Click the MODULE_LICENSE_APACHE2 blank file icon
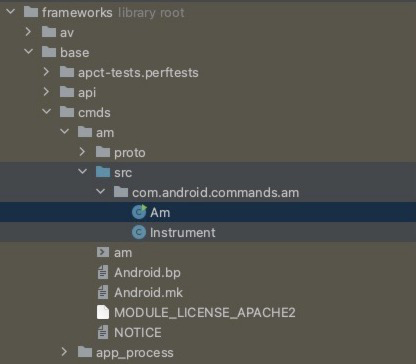416x364 pixels. tap(103, 313)
